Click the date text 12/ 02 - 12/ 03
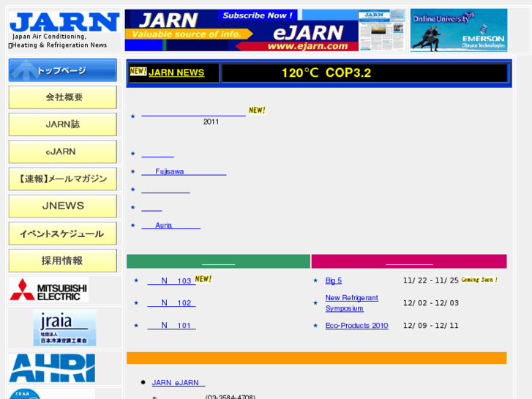532x399 pixels. point(431,303)
